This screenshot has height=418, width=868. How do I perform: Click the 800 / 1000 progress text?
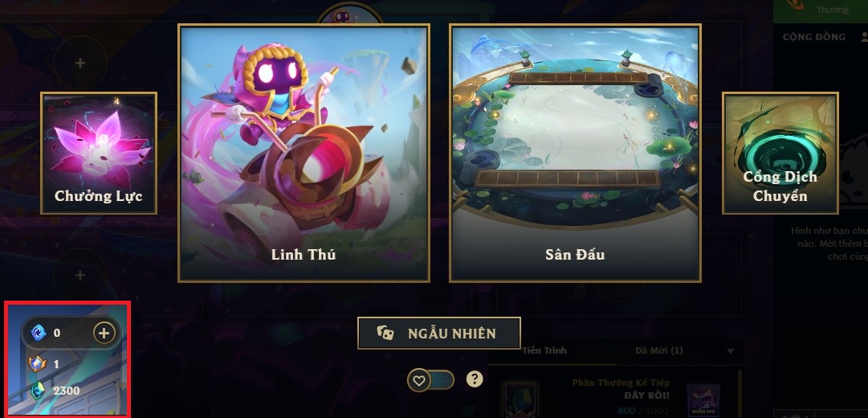click(642, 411)
